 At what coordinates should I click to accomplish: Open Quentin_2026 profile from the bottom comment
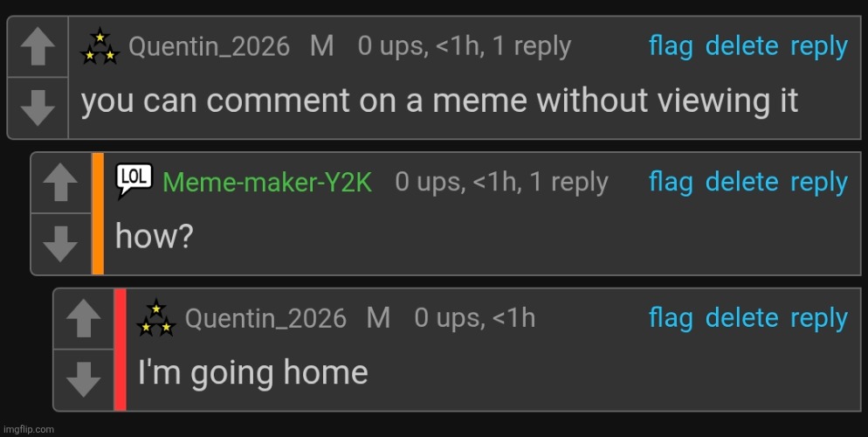pos(265,318)
